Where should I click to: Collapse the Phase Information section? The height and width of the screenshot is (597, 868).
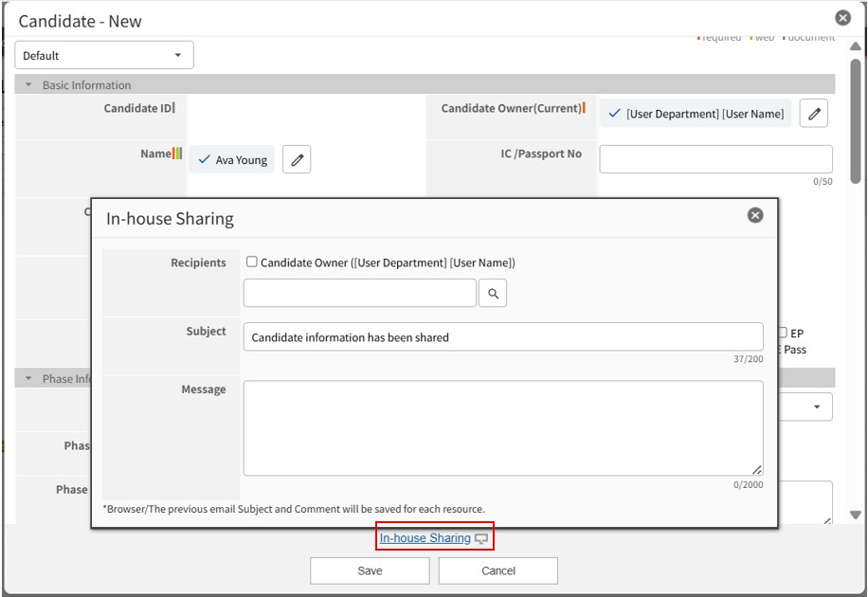pyautogui.click(x=28, y=379)
